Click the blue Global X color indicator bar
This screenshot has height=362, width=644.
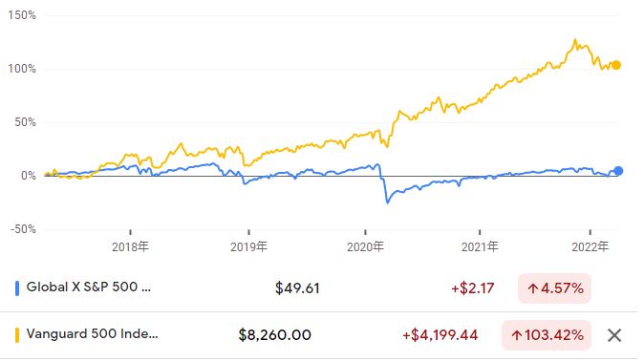[x=17, y=288]
